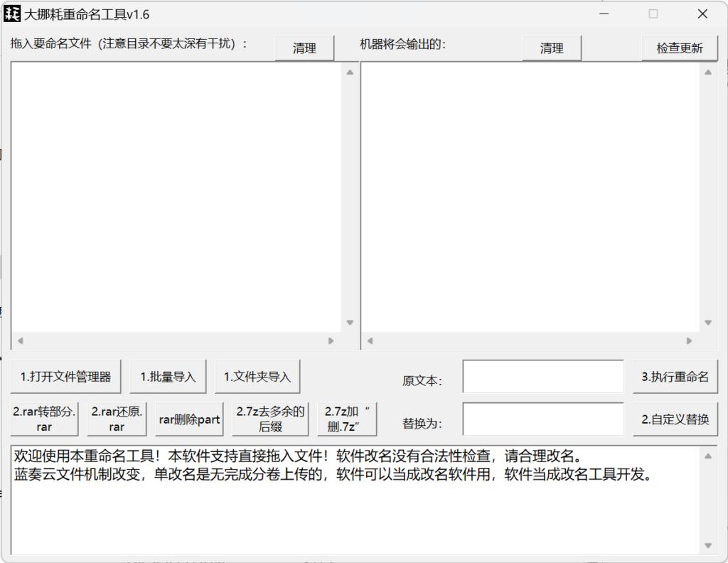Click the 2.rar还原.rar button
The image size is (728, 563).
click(x=117, y=419)
